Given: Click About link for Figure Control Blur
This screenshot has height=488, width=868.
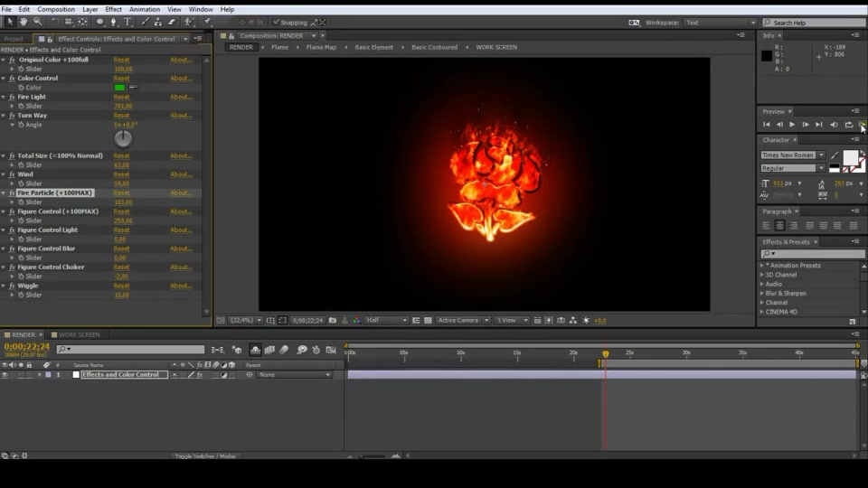Looking at the screenshot, I should [x=181, y=249].
